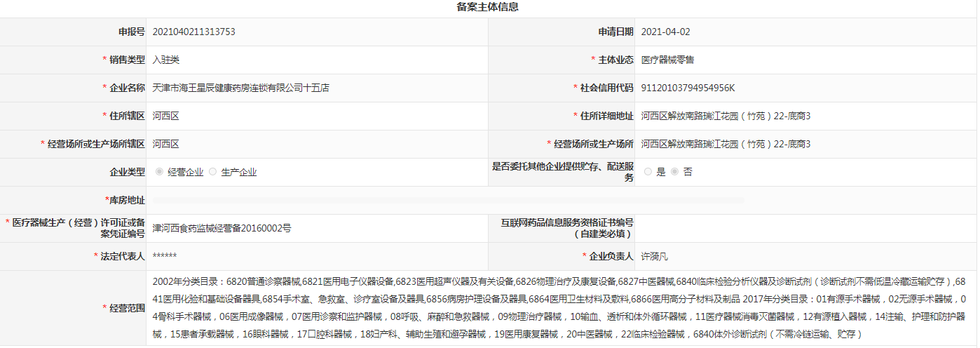Click the 备案主体信息 section heading

(x=487, y=8)
